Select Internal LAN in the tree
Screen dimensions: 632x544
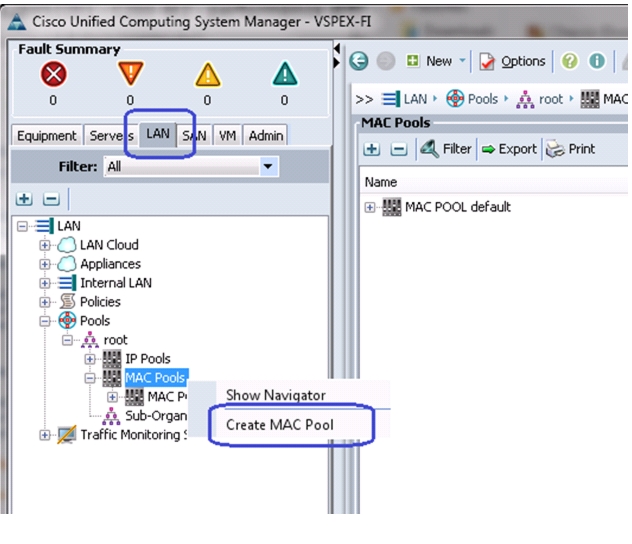click(x=116, y=283)
